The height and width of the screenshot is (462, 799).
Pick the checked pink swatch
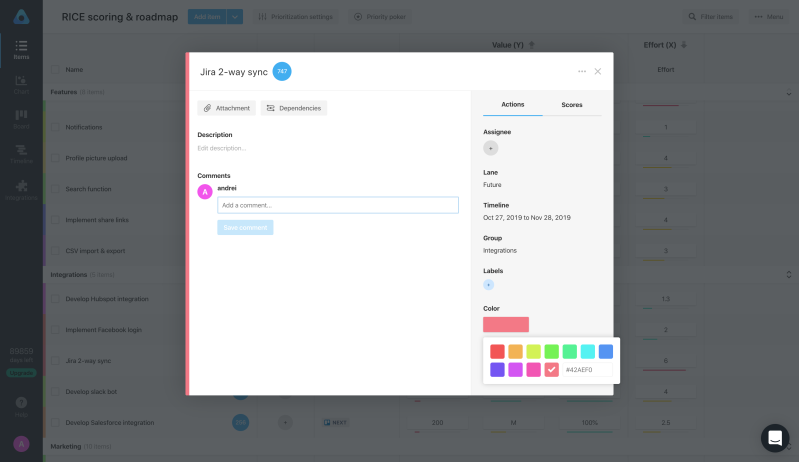[x=551, y=370]
